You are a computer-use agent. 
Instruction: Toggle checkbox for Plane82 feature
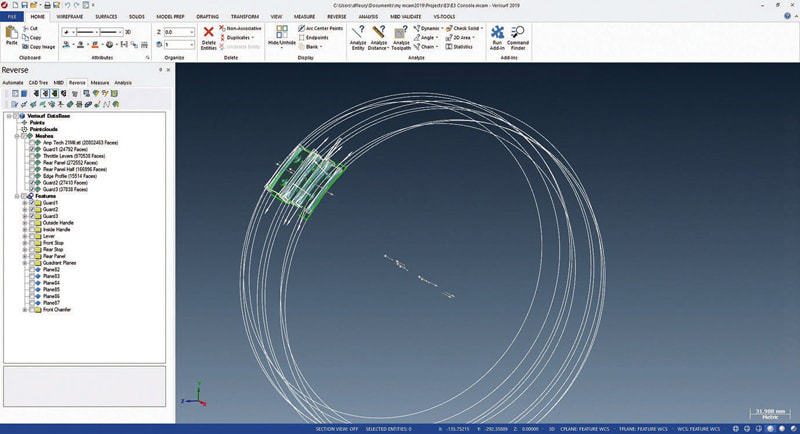[32, 269]
